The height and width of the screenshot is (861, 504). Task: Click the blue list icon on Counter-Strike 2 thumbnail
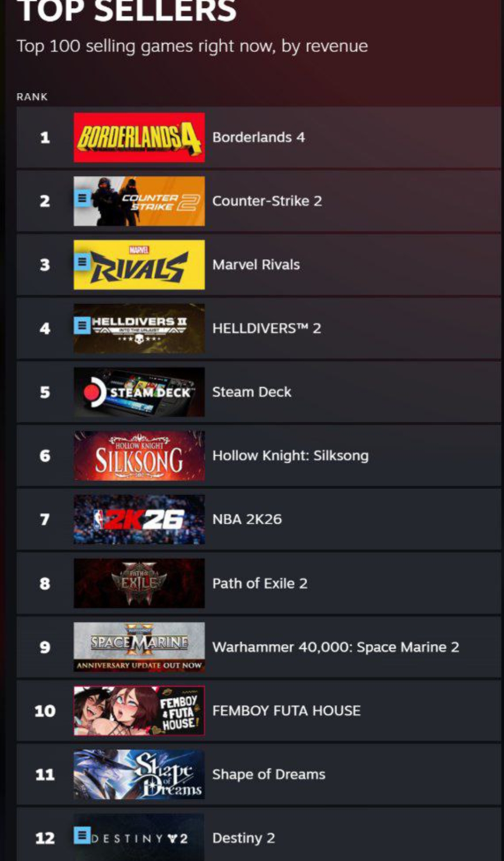tap(83, 199)
